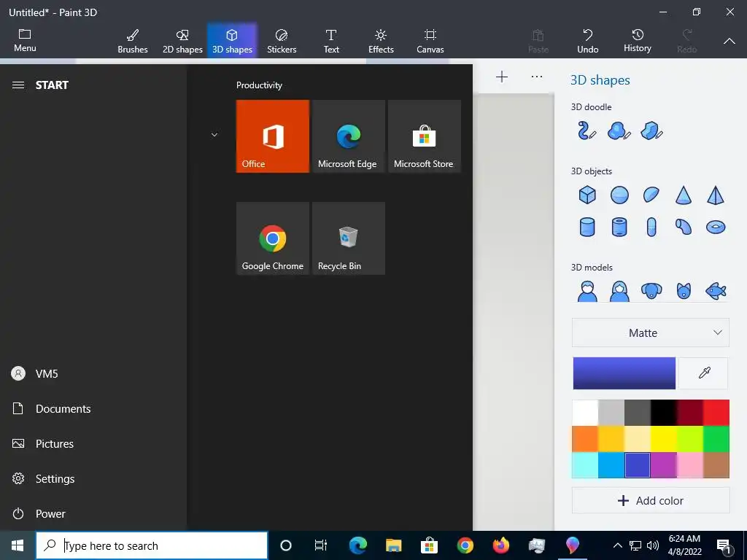Select the soft edge 3D doodle tool
Screen dimensions: 747x560
coord(619,131)
